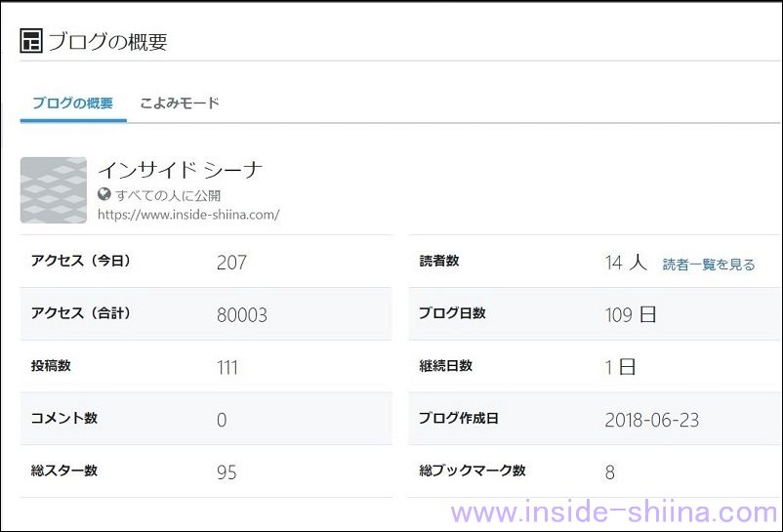This screenshot has height=532, width=783.
Task: Select total access value 80003
Action: click(x=242, y=315)
